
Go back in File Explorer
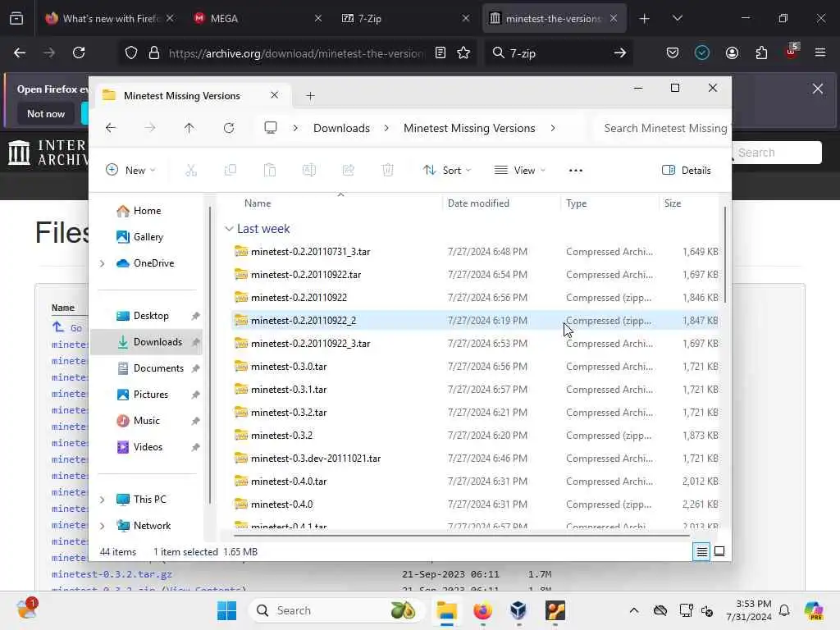coord(111,128)
